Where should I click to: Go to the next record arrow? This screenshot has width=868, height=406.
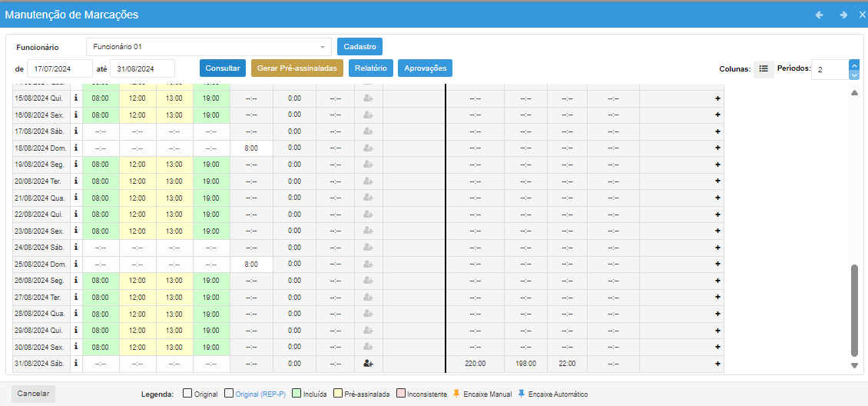click(x=843, y=15)
